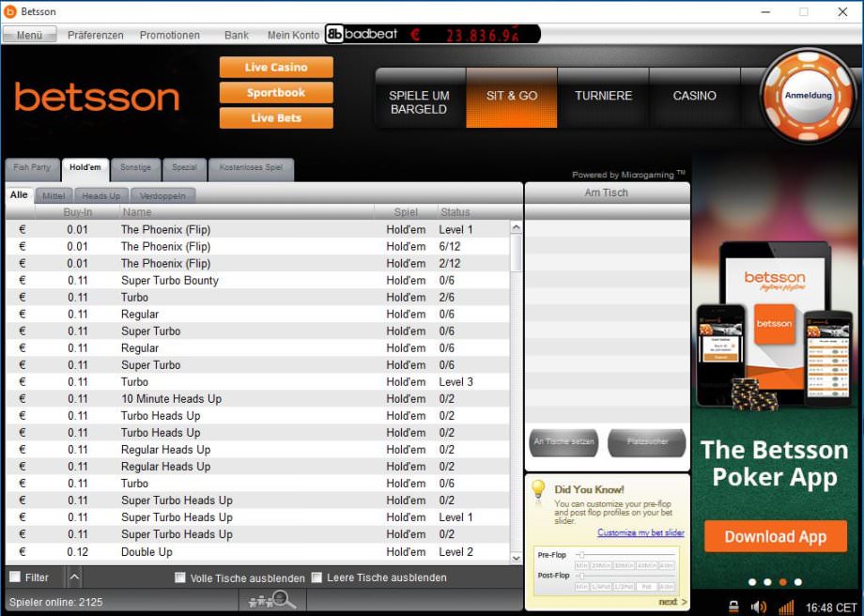Viewport: 864px width, 616px height.
Task: Open the Bank menu
Action: [x=237, y=35]
